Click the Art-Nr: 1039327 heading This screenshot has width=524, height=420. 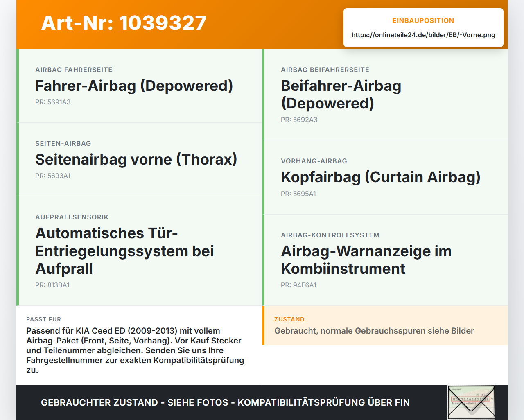[x=124, y=23]
